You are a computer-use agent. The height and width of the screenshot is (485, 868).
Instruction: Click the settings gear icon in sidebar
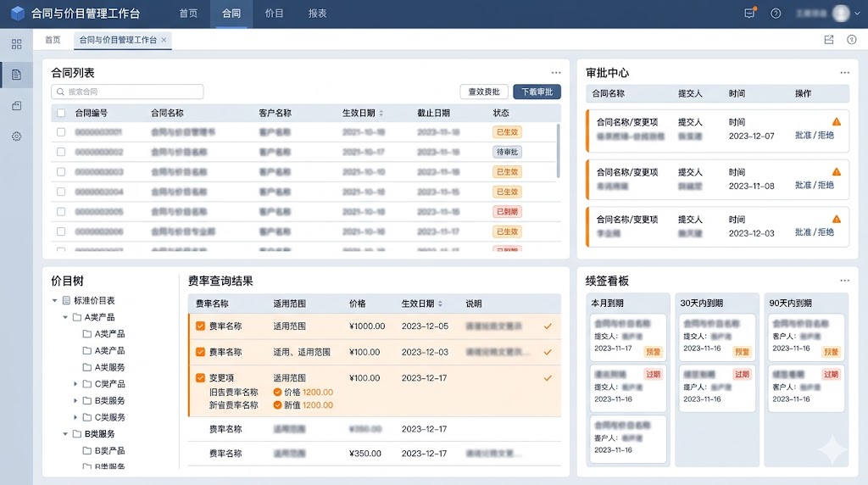coord(16,137)
